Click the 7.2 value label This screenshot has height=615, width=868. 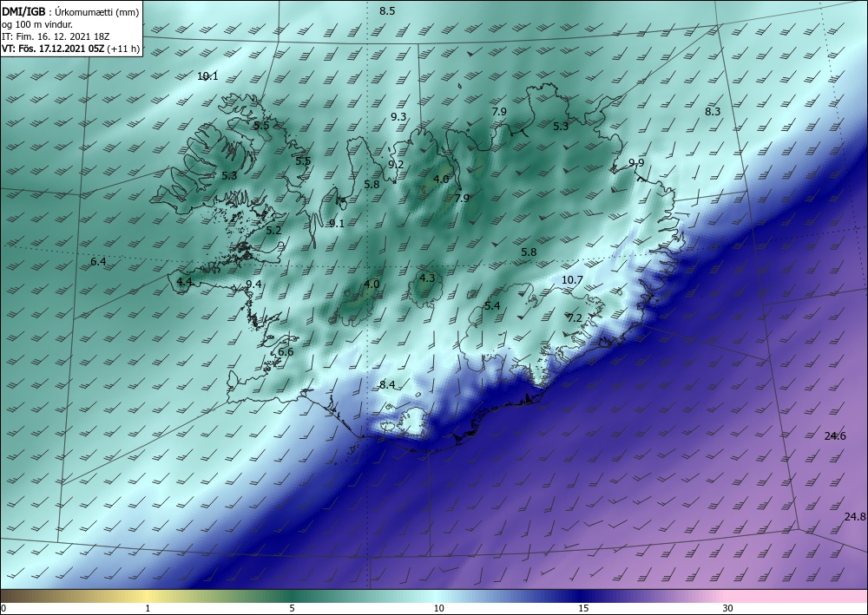point(575,318)
